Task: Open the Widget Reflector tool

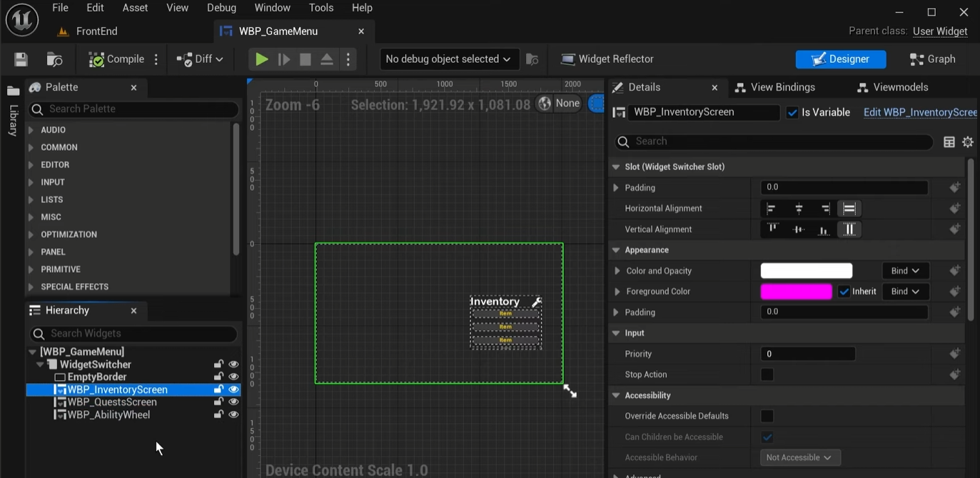Action: (607, 59)
